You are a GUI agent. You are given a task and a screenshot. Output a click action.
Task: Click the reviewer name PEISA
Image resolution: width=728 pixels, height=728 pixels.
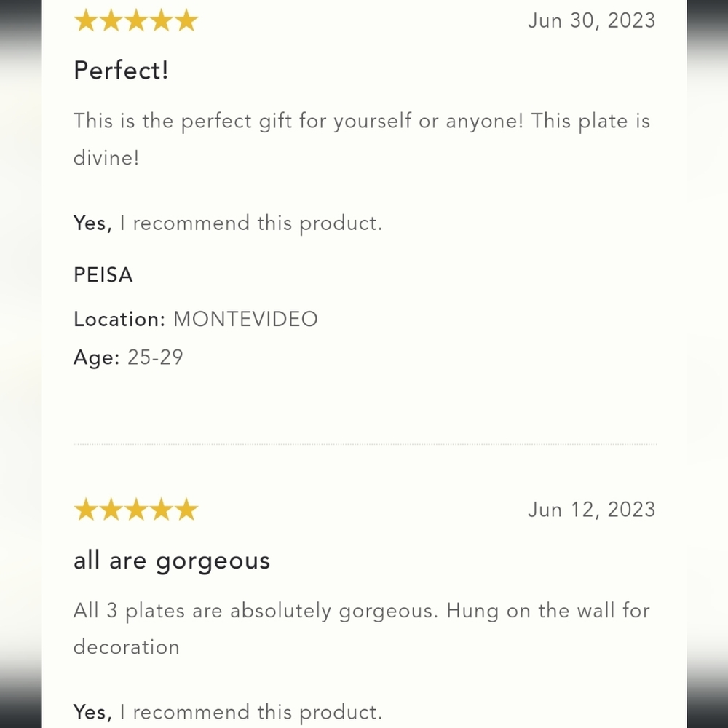coord(103,275)
